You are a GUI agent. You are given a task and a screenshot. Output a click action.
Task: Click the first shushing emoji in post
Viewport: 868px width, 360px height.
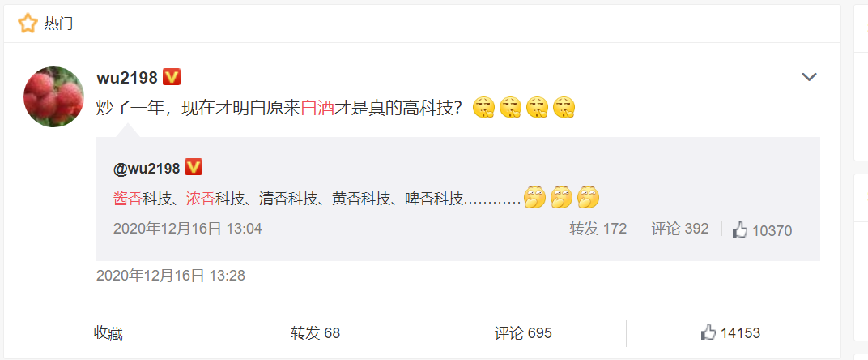[x=483, y=106]
